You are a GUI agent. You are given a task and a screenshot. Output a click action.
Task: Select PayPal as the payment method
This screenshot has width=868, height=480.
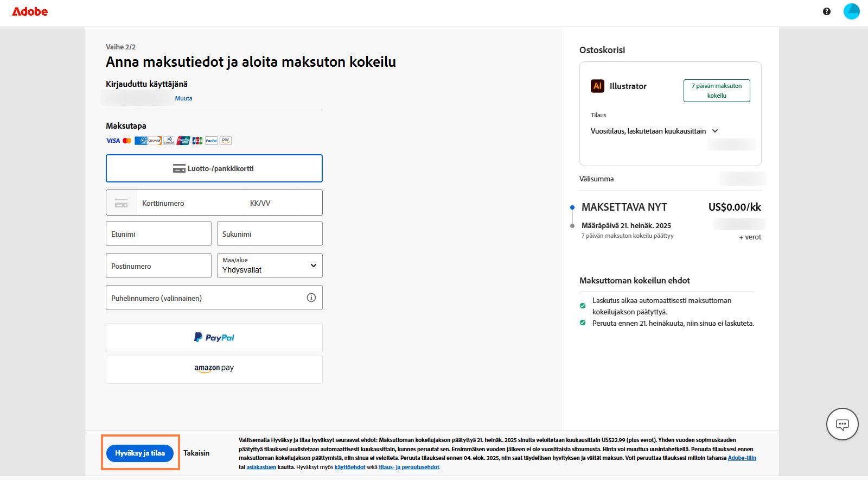click(214, 337)
